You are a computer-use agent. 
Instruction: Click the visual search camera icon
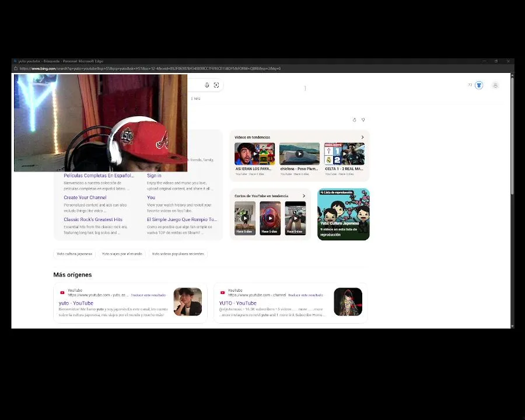tap(216, 85)
